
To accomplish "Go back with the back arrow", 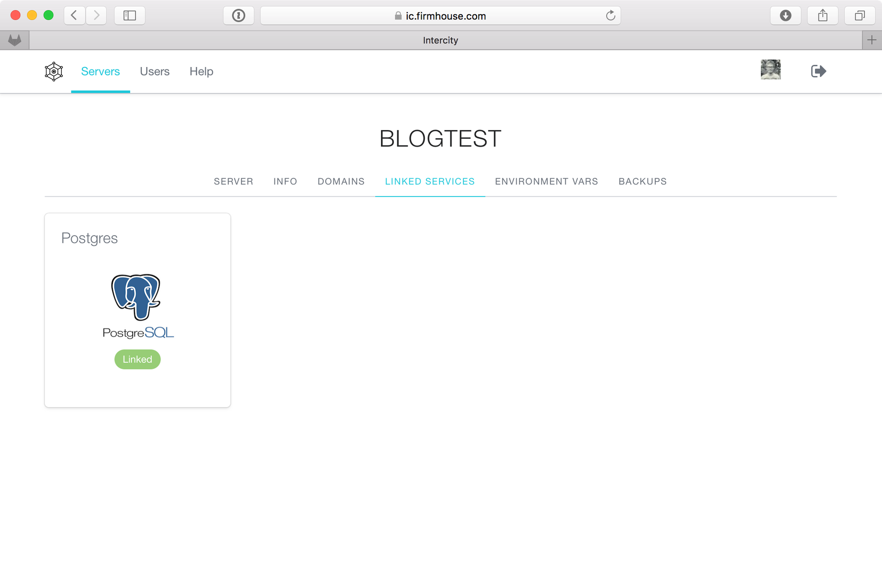I will point(74,16).
